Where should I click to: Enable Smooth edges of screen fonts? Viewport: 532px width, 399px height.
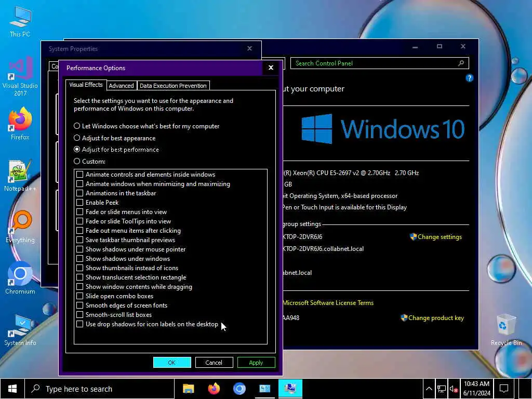(79, 305)
